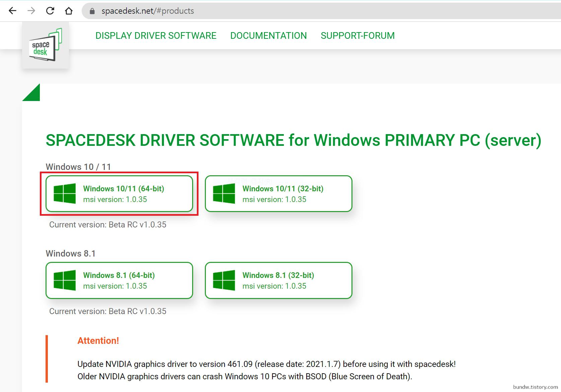Viewport: 561px width, 392px height.
Task: Go to the Support-Forum page
Action: click(357, 35)
